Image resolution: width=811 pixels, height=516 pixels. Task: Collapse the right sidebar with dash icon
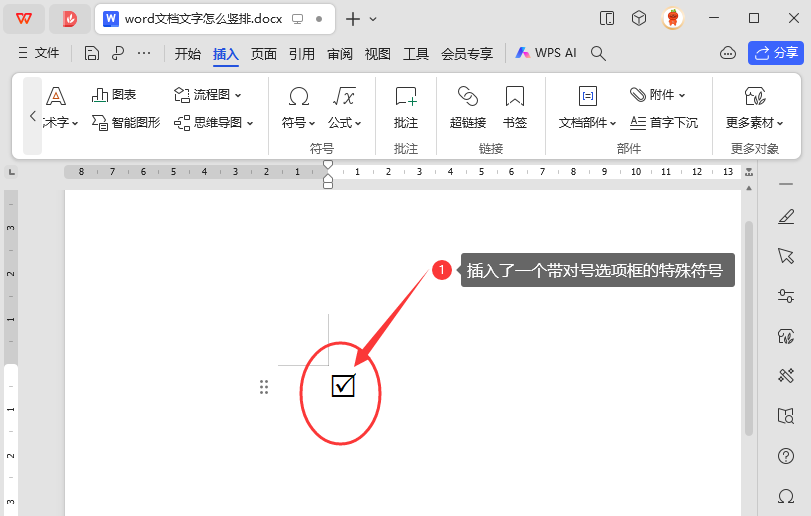pyautogui.click(x=786, y=184)
